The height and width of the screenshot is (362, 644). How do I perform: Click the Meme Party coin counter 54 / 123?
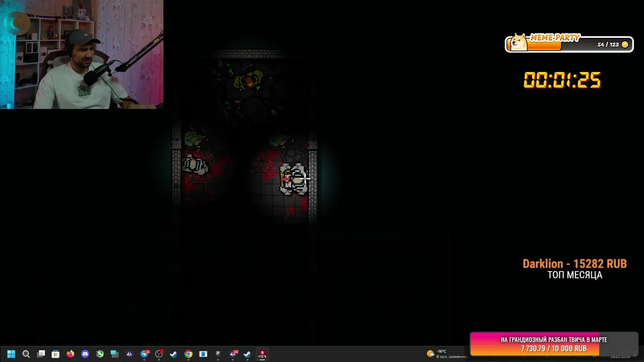coord(613,44)
